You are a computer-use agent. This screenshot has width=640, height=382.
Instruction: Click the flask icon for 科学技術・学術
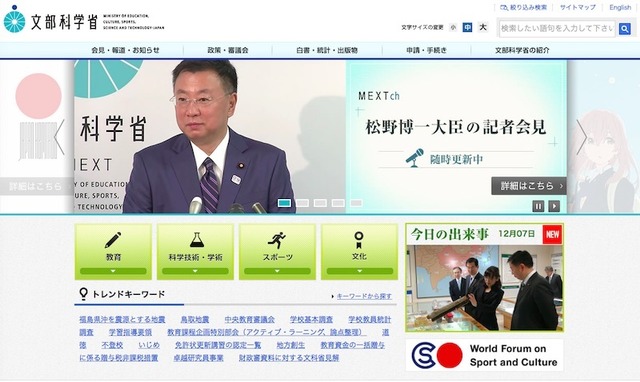196,240
